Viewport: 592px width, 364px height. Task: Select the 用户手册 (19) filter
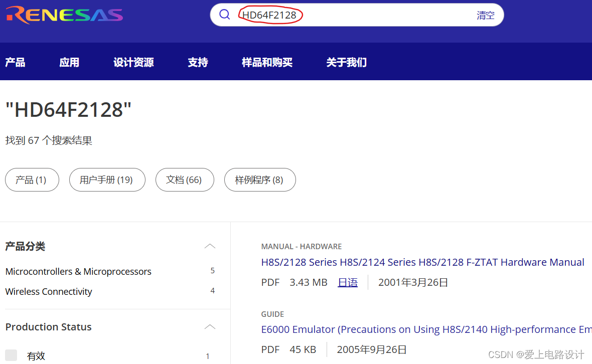[107, 179]
